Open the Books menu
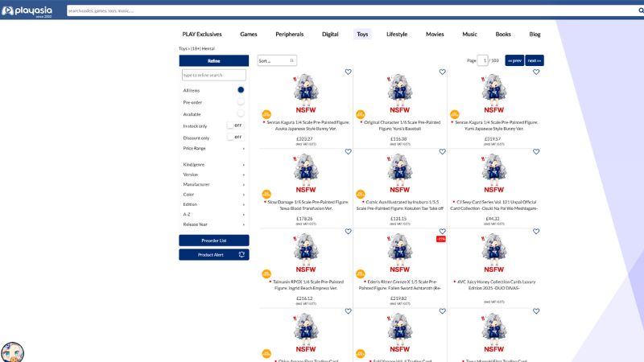644x362 pixels. click(x=502, y=34)
